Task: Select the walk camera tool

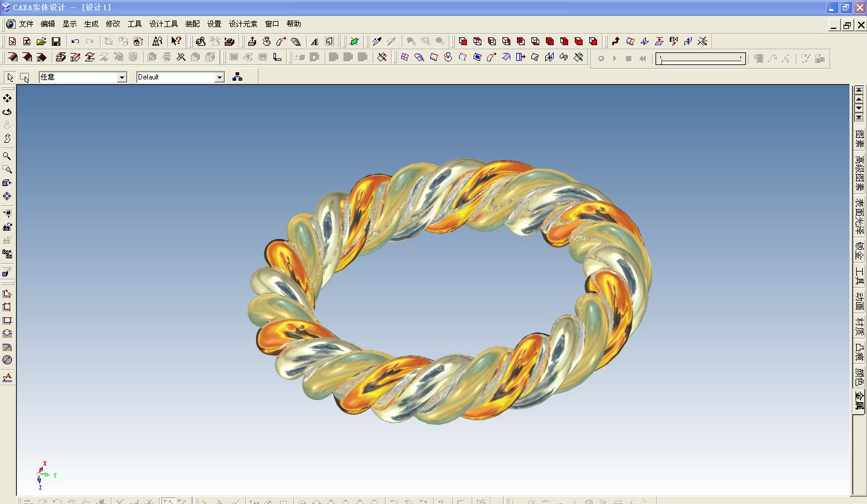Action: 7,138
